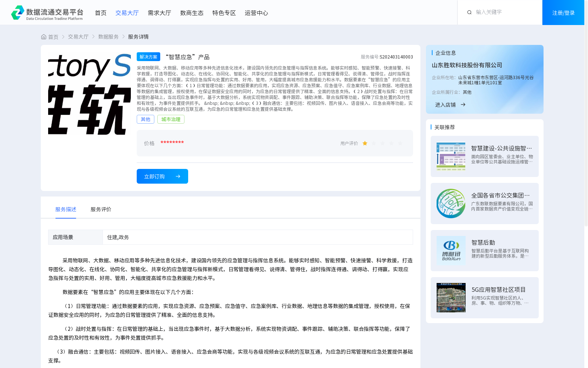Click the 注册/登录 button
Screen dimensions: 588x368
point(563,13)
